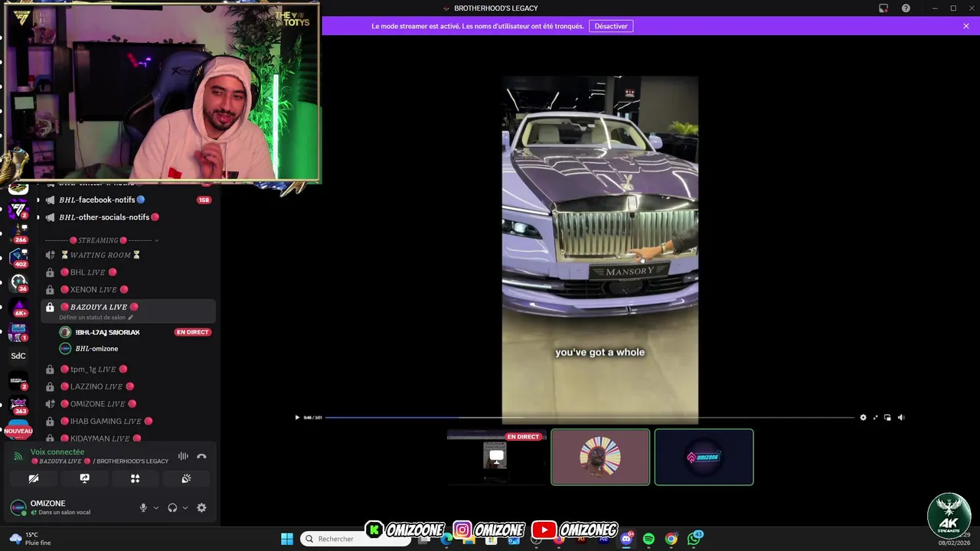
Task: Select the EN DIRECT stream tile
Action: (496, 457)
